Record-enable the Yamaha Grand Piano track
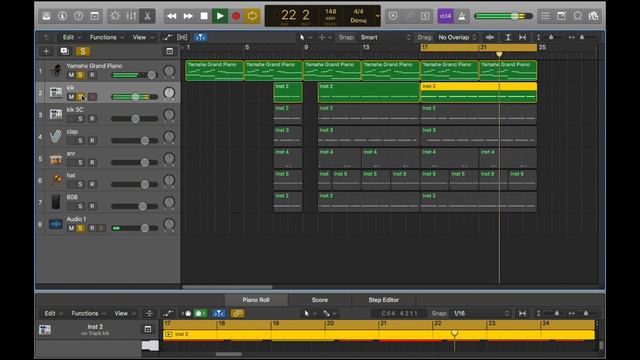Viewport: 640px width, 360px height. point(92,75)
